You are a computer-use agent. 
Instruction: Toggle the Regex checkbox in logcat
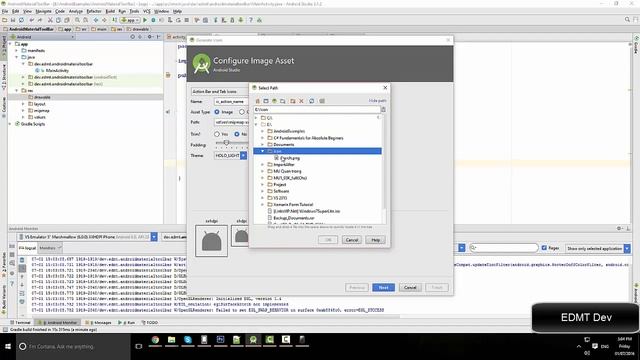pos(544,248)
